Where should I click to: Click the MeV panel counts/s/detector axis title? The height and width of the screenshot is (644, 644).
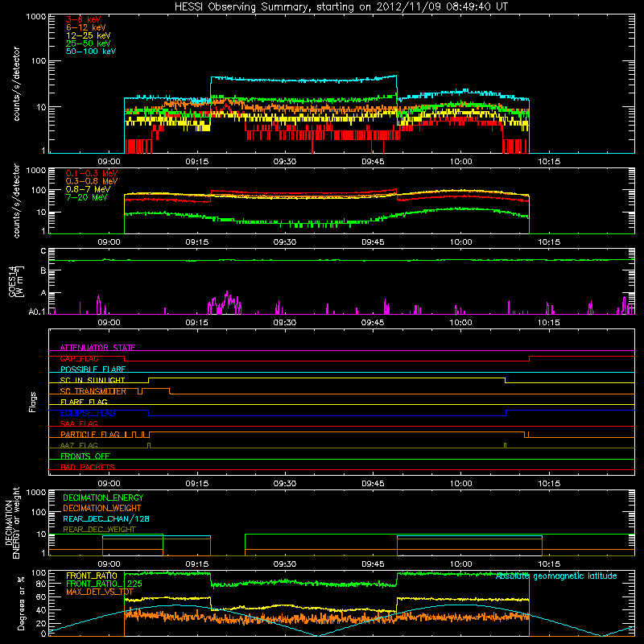tap(16, 200)
